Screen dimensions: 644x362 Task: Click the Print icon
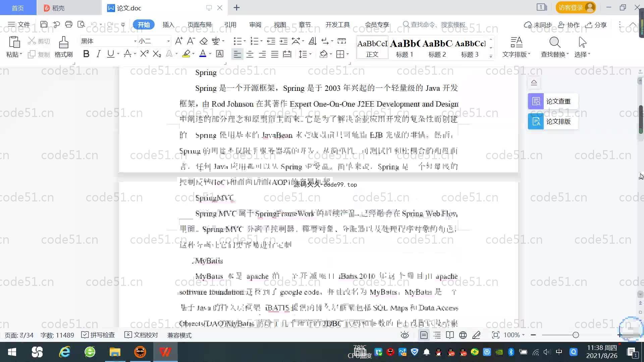(x=69, y=24)
